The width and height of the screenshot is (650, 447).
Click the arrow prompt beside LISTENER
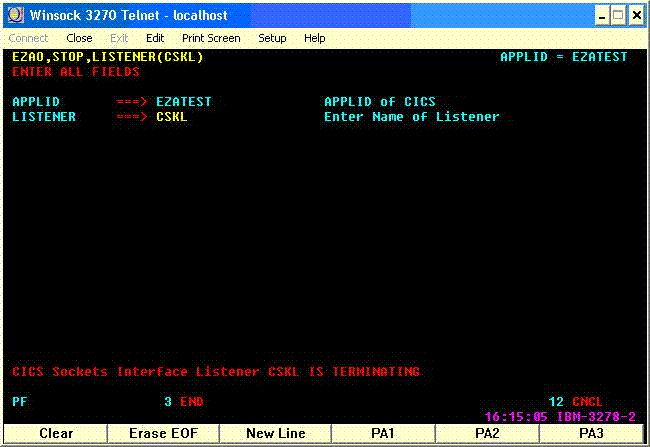(131, 117)
